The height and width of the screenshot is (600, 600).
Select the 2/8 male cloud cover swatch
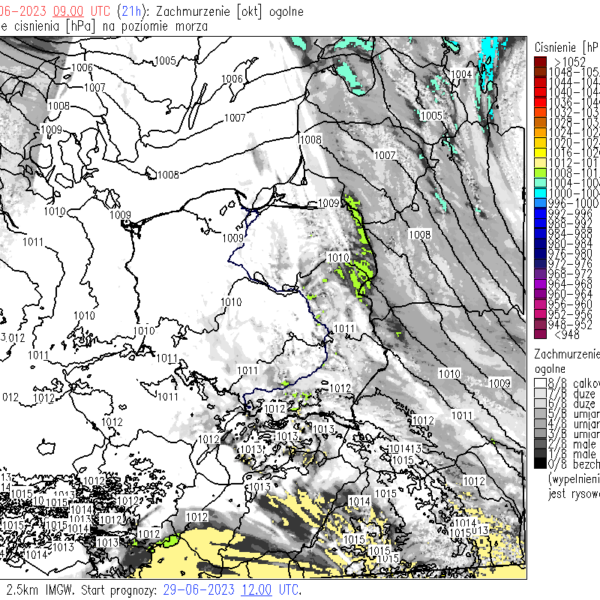click(x=540, y=443)
